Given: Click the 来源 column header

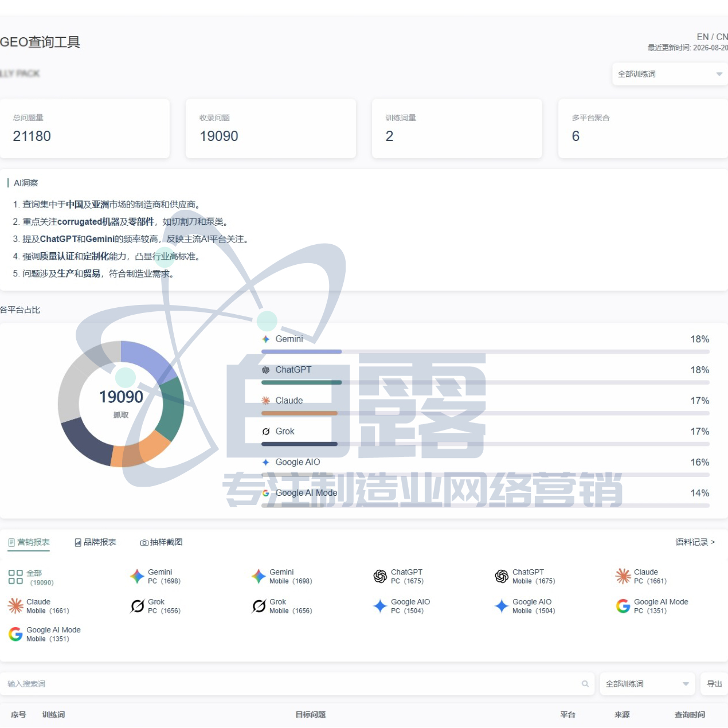Looking at the screenshot, I should click(x=622, y=715).
